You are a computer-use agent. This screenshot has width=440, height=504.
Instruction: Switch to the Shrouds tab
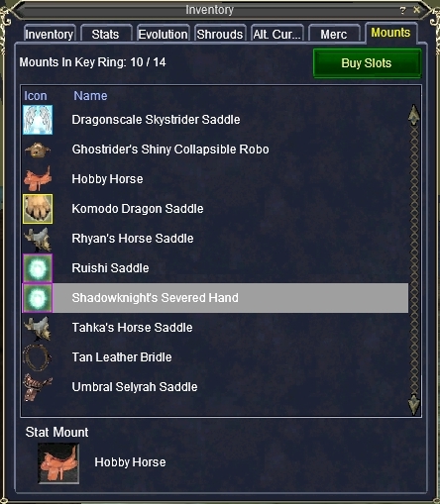point(220,34)
